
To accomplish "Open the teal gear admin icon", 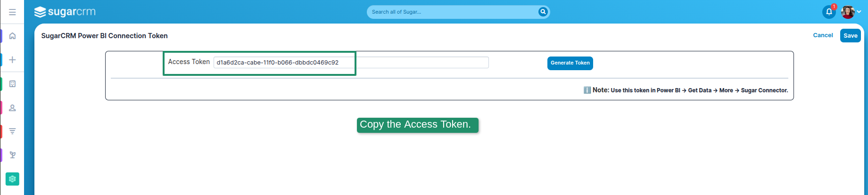I will (x=13, y=179).
